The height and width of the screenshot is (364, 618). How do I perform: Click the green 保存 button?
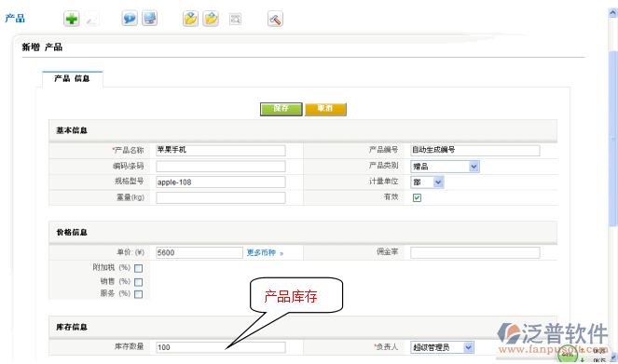point(281,109)
